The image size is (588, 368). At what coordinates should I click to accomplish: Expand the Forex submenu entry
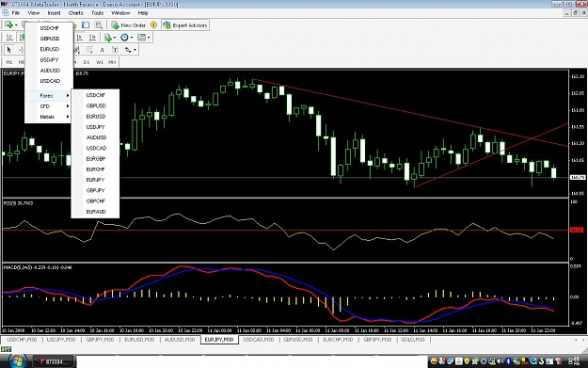[x=49, y=96]
